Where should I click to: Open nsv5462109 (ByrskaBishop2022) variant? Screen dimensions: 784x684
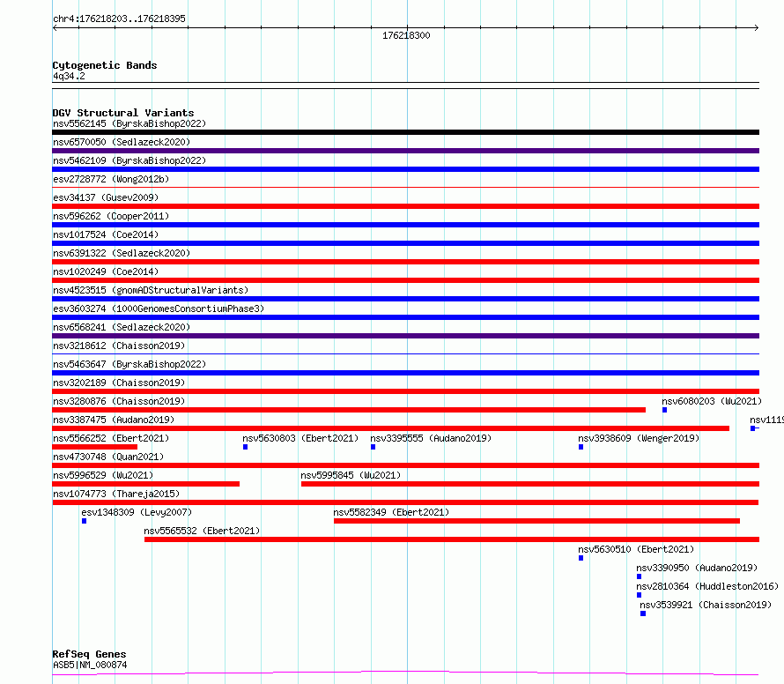coord(129,160)
